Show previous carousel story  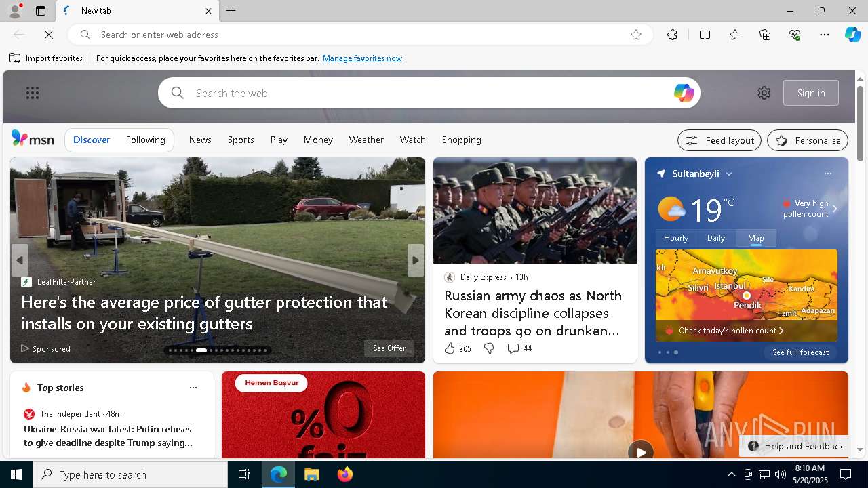(x=20, y=260)
